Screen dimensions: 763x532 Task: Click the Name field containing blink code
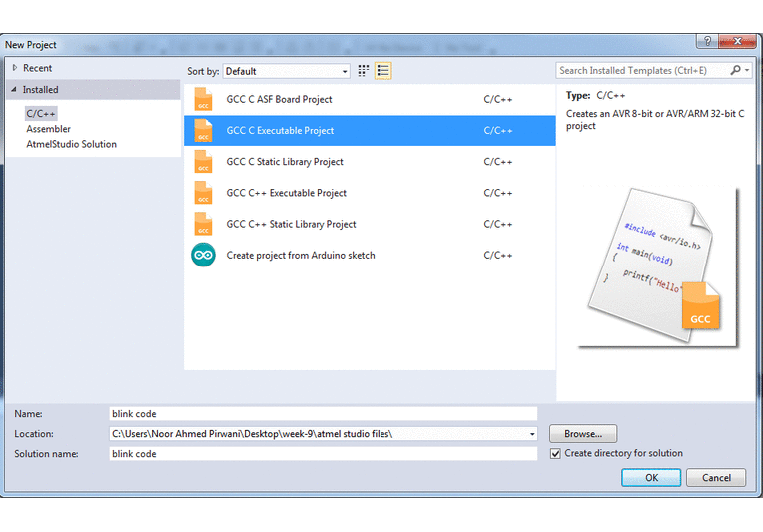pos(324,414)
